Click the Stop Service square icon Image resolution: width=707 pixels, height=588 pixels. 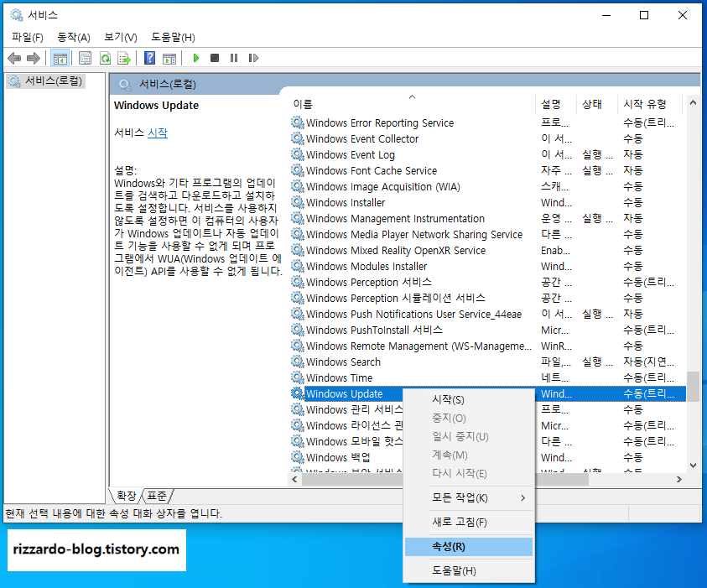[x=215, y=58]
